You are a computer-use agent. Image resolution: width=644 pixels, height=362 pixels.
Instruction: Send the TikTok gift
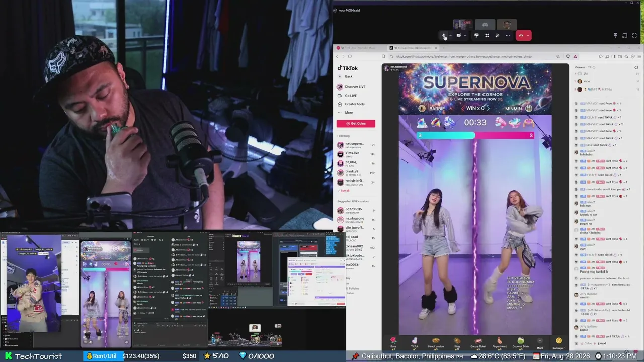pos(415,342)
